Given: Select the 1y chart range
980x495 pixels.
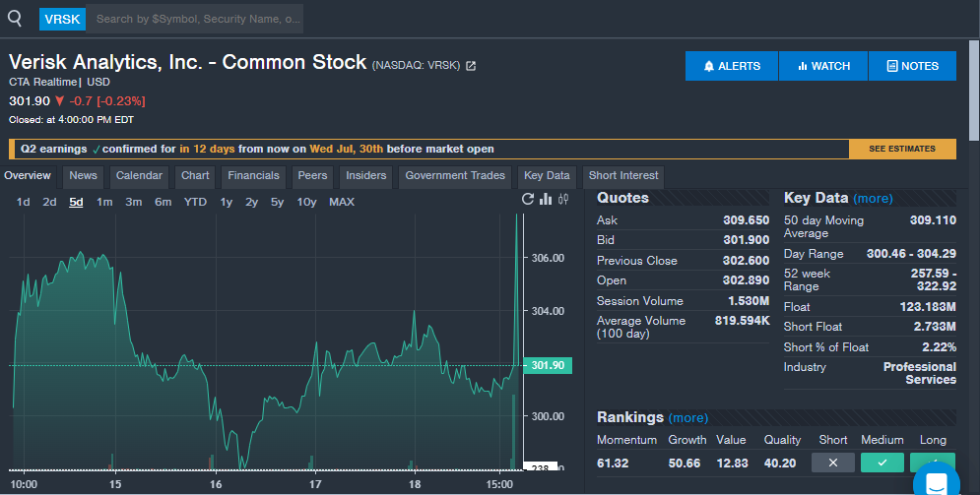Looking at the screenshot, I should pyautogui.click(x=227, y=203).
